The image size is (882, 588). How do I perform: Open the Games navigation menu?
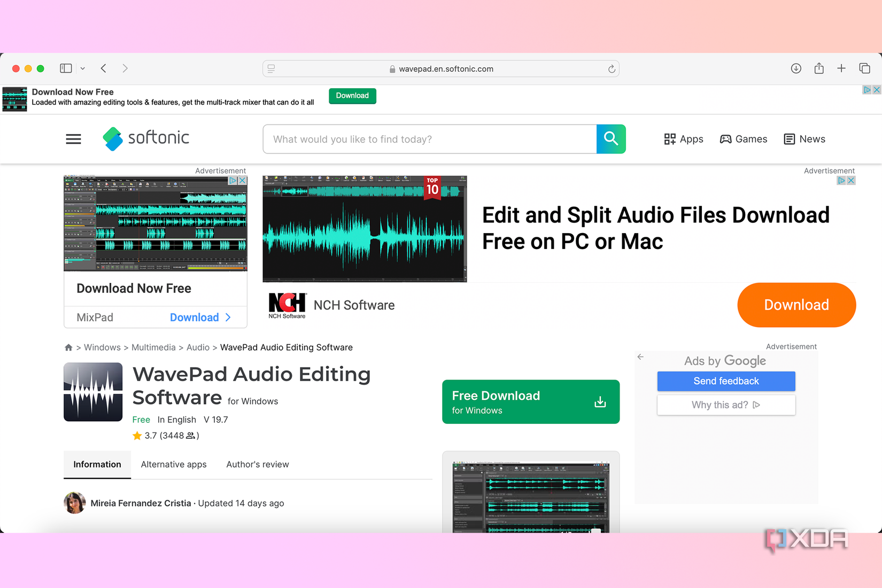pyautogui.click(x=744, y=139)
